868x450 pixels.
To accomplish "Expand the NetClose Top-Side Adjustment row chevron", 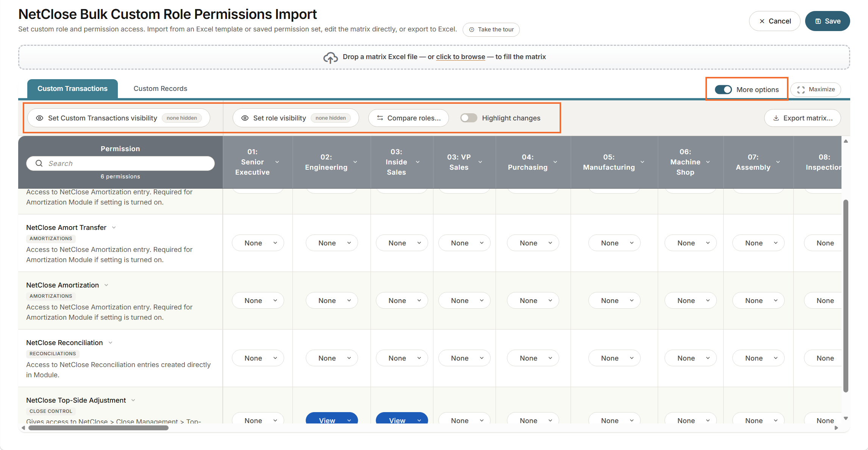I will (x=133, y=400).
